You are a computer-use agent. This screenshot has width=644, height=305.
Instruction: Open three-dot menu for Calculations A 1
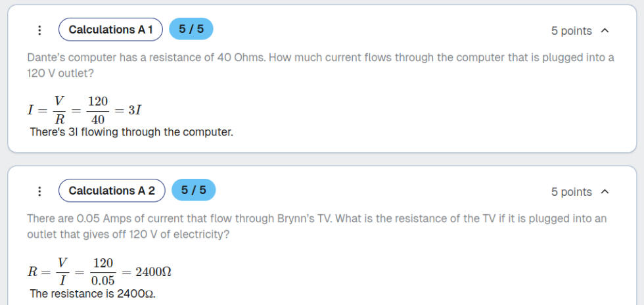point(39,30)
